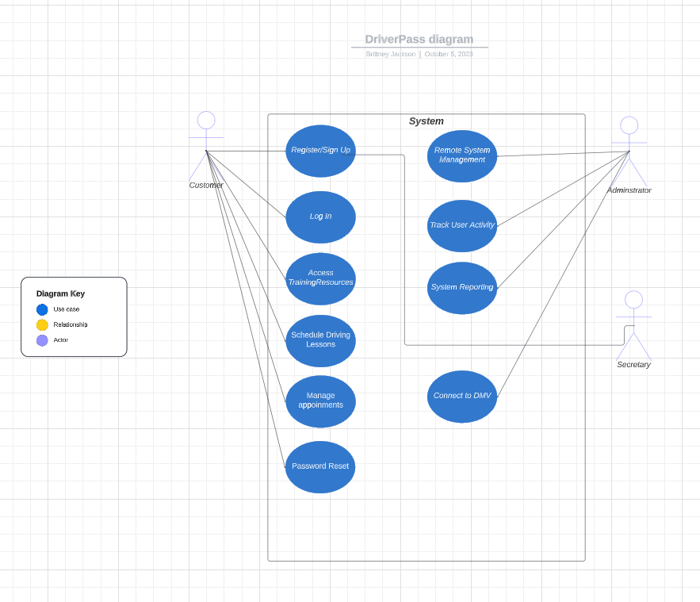The image size is (700, 602).
Task: Select the Manage appoinments use case
Action: click(x=320, y=401)
